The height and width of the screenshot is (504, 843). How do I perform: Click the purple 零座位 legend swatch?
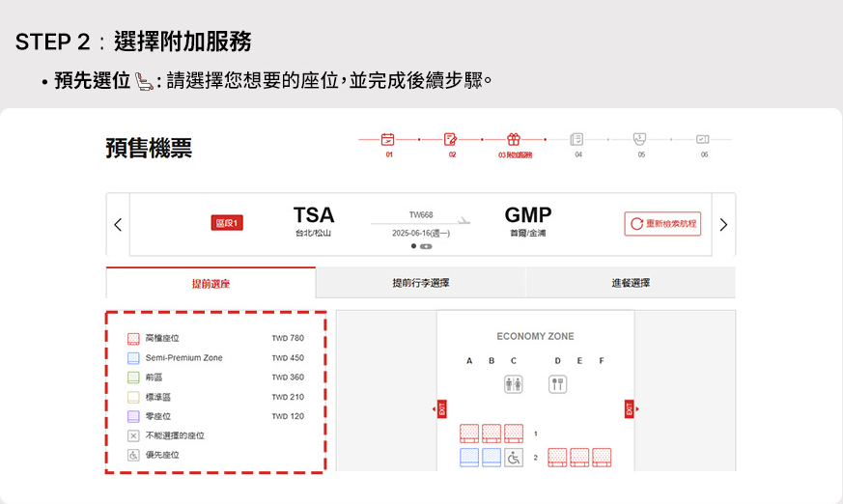point(133,416)
